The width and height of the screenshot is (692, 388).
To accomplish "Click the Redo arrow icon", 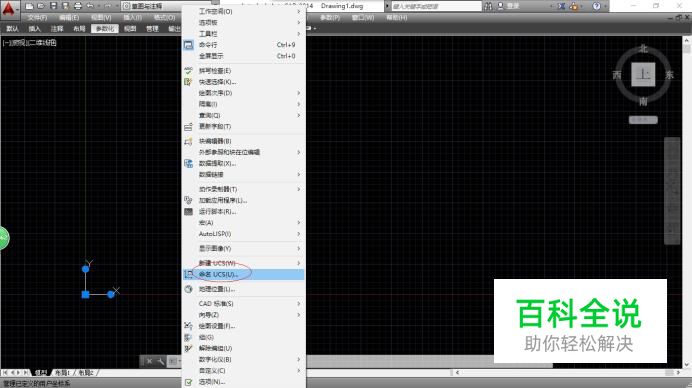I will [x=108, y=6].
